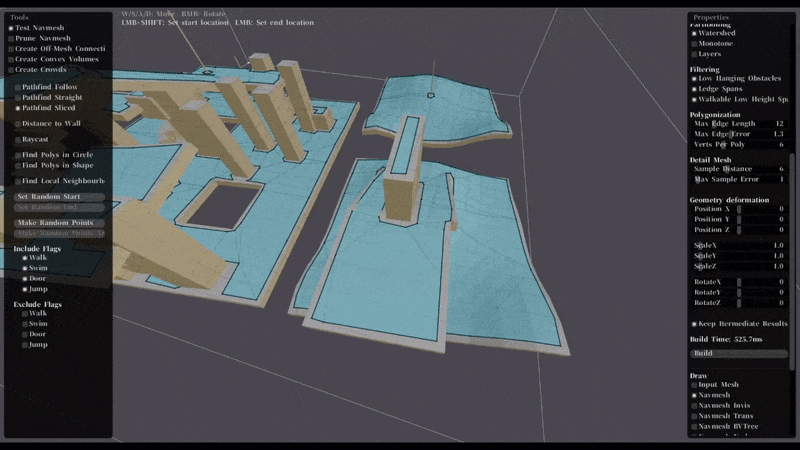The width and height of the screenshot is (800, 450).
Task: Toggle Jump under Exclude Flags
Action: tap(35, 344)
